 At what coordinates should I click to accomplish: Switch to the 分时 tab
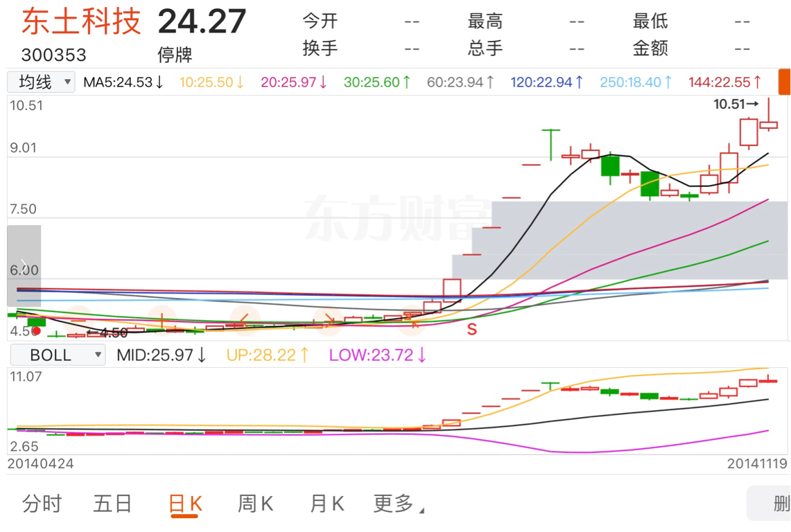pos(42,504)
